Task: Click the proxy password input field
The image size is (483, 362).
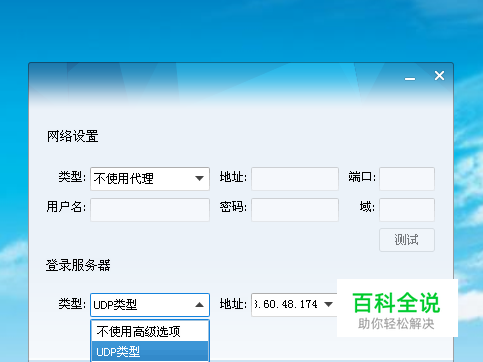Action: (x=295, y=210)
